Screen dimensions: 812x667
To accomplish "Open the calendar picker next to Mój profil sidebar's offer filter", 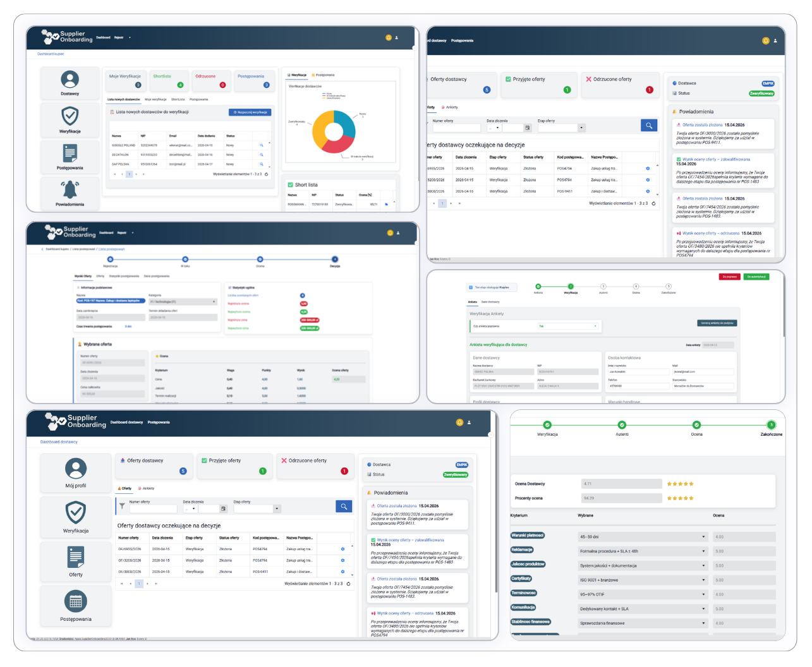I will pos(223,508).
